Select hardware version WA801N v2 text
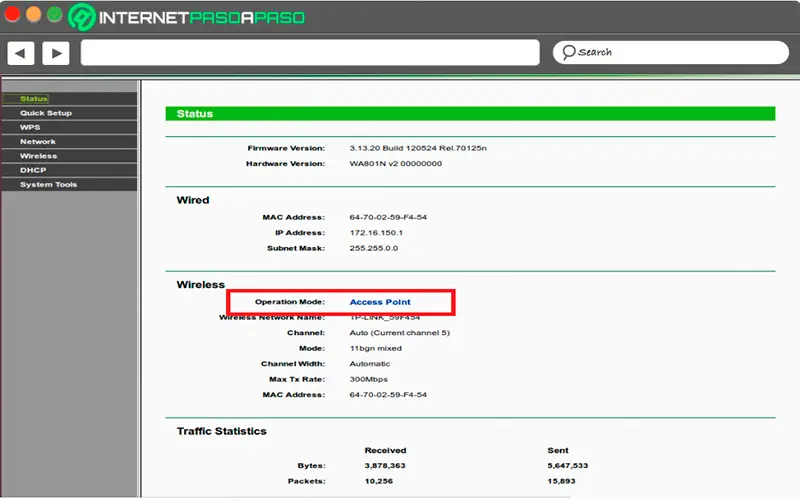This screenshot has width=800, height=500. coord(395,164)
